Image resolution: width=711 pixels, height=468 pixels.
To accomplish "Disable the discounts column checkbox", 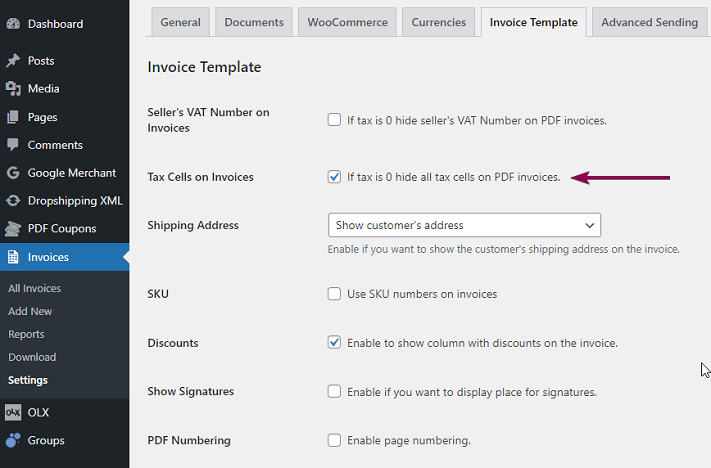I will [x=335, y=343].
